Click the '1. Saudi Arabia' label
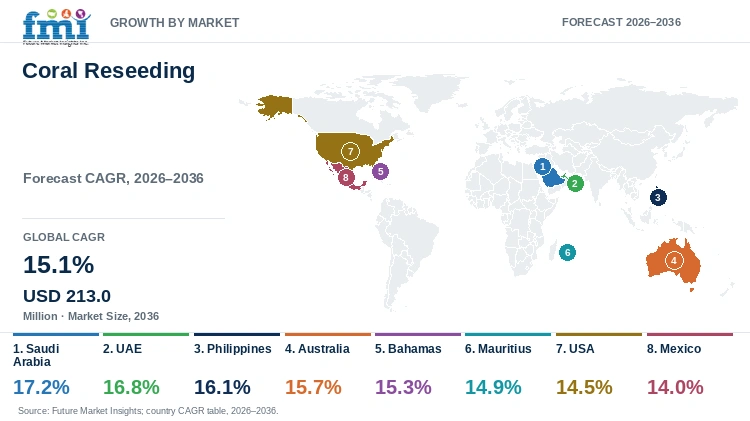The width and height of the screenshot is (750, 421). click(x=36, y=355)
